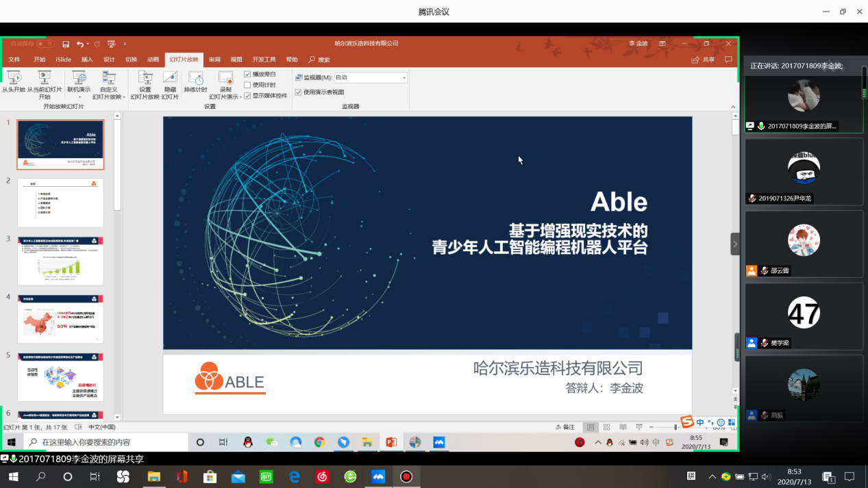The height and width of the screenshot is (488, 868).
Task: Uncheck the 播放旁白 checkbox
Action: pos(247,74)
